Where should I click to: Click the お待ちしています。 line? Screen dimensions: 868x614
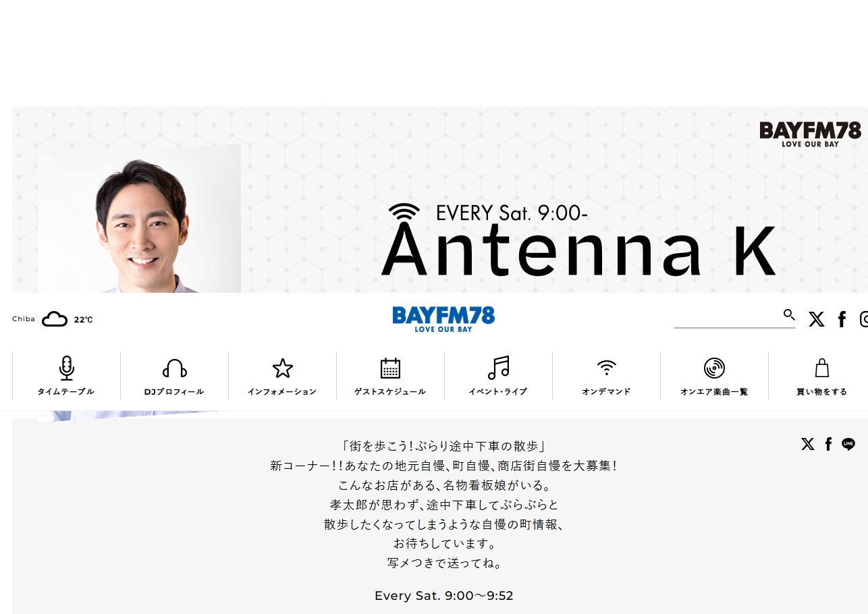coord(444,543)
